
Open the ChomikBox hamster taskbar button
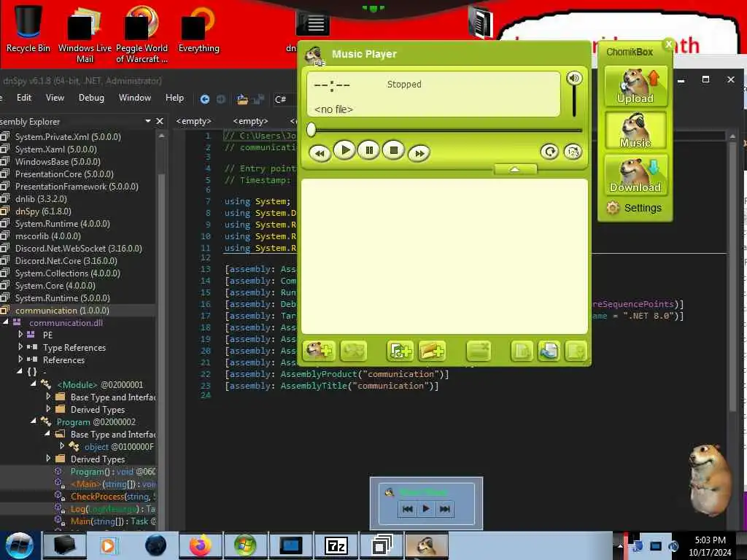[x=426, y=545]
